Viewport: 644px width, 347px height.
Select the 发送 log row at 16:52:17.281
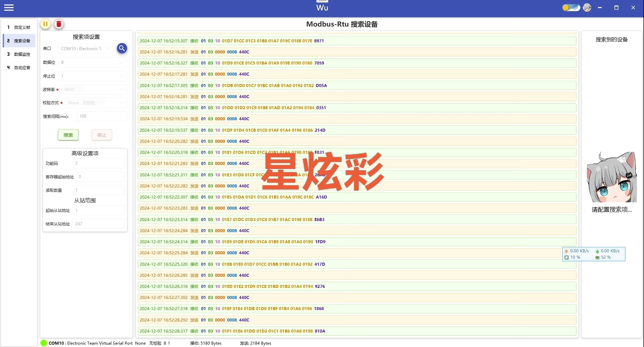(357, 74)
